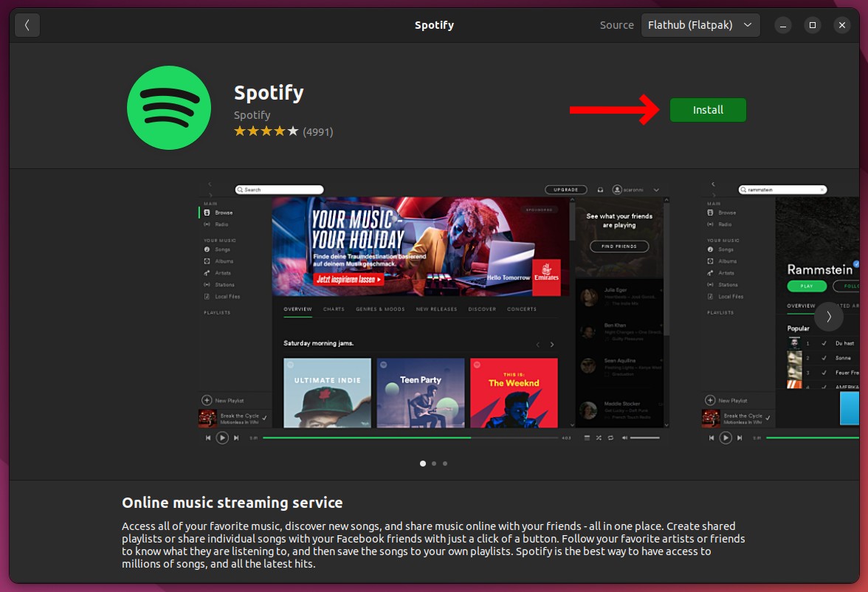Open the Ultimate Indie playlist cover
Screen dimensions: 868x592
pyautogui.click(x=327, y=393)
